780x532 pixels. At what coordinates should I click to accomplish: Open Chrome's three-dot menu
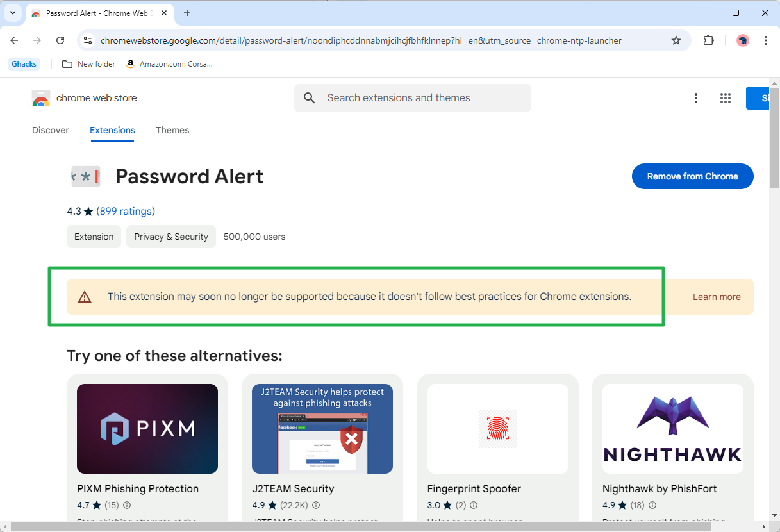766,40
